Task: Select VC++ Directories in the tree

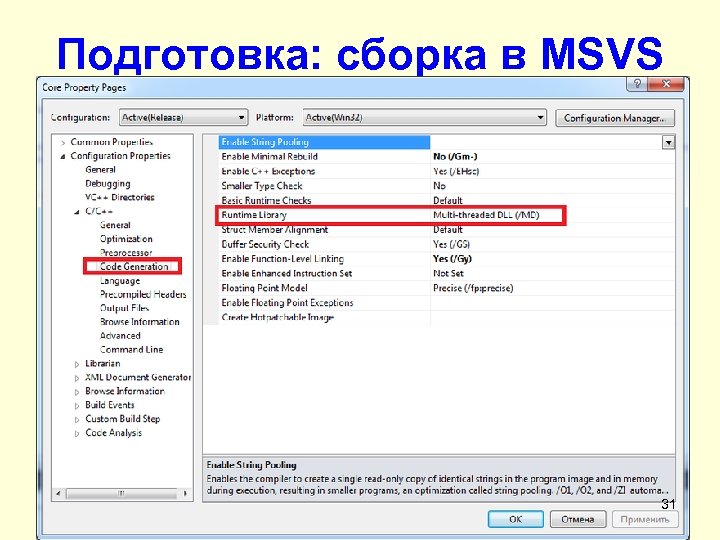Action: click(120, 197)
